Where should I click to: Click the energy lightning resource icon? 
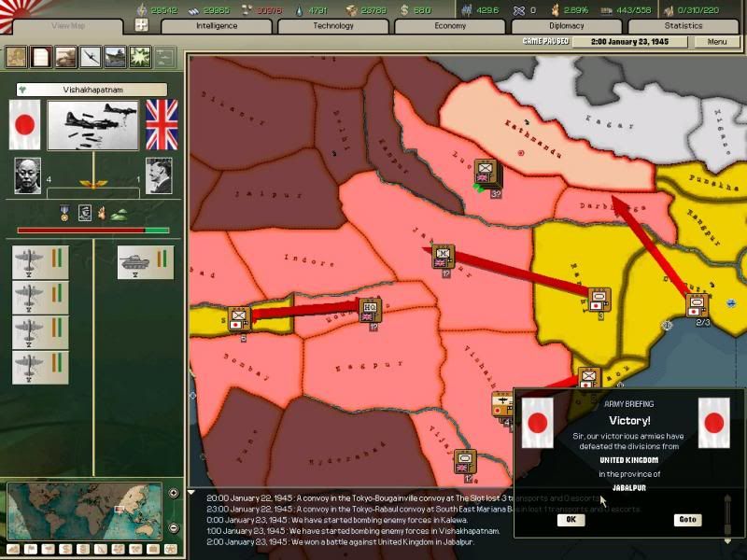[x=142, y=10]
